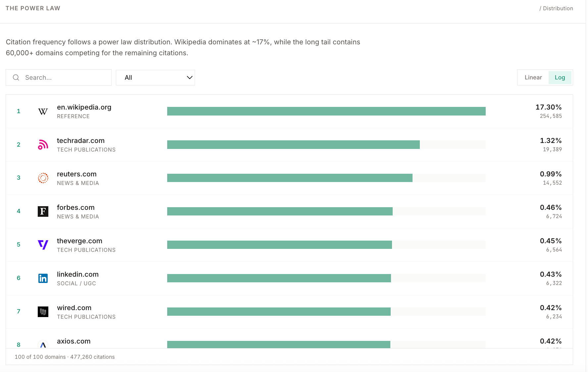Screen dimensions: 588x372
Task: Select the forbes.com domain name
Action: click(76, 208)
